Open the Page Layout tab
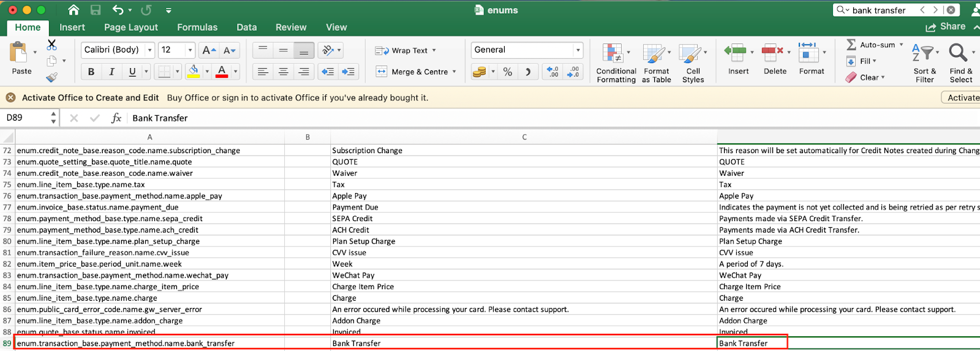980x351 pixels. tap(131, 28)
